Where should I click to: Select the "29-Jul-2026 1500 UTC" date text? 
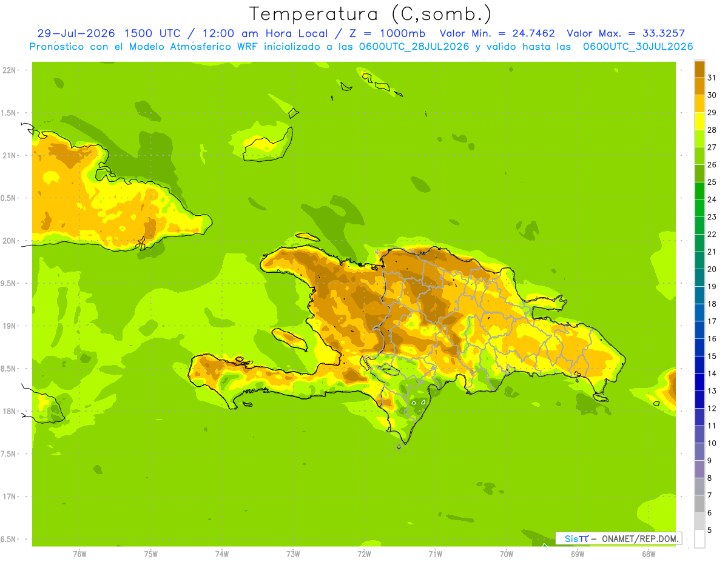click(108, 33)
